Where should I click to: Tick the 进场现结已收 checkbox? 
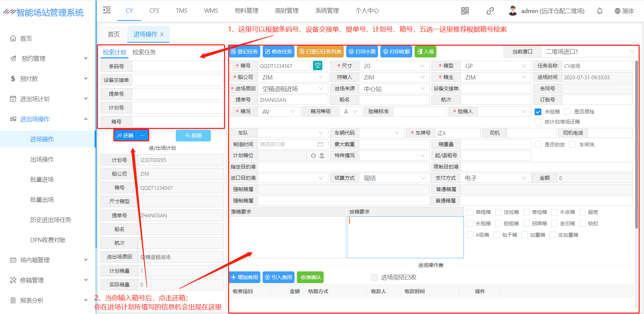374,277
